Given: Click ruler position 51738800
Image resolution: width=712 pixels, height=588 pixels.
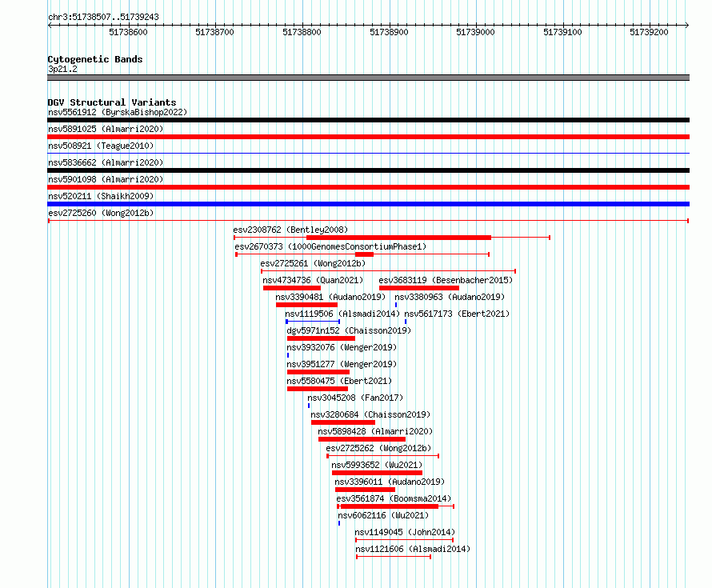Looking at the screenshot, I should (x=302, y=32).
